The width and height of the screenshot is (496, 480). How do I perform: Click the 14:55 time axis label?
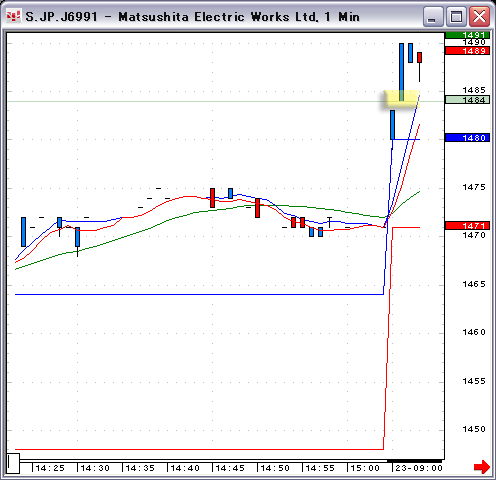(320, 468)
